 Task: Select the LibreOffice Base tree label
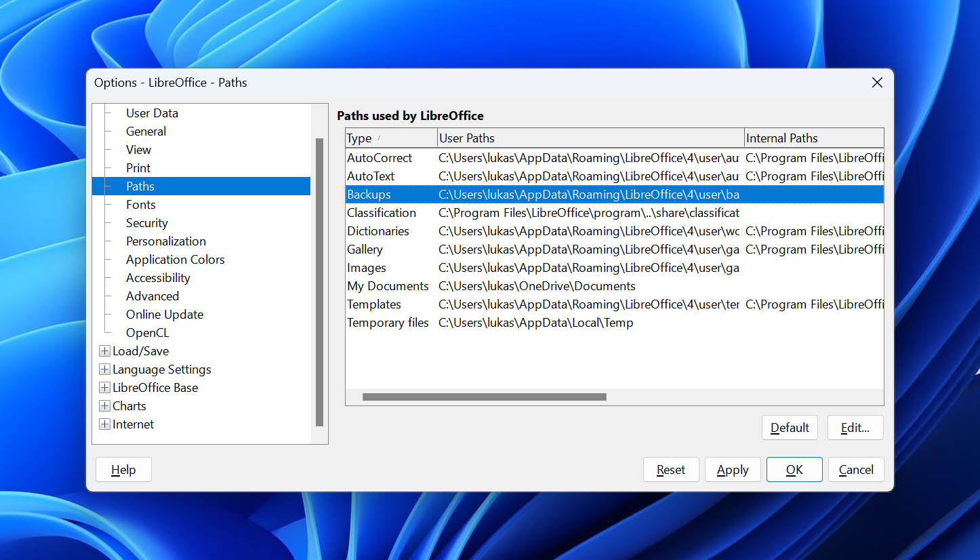pyautogui.click(x=155, y=388)
